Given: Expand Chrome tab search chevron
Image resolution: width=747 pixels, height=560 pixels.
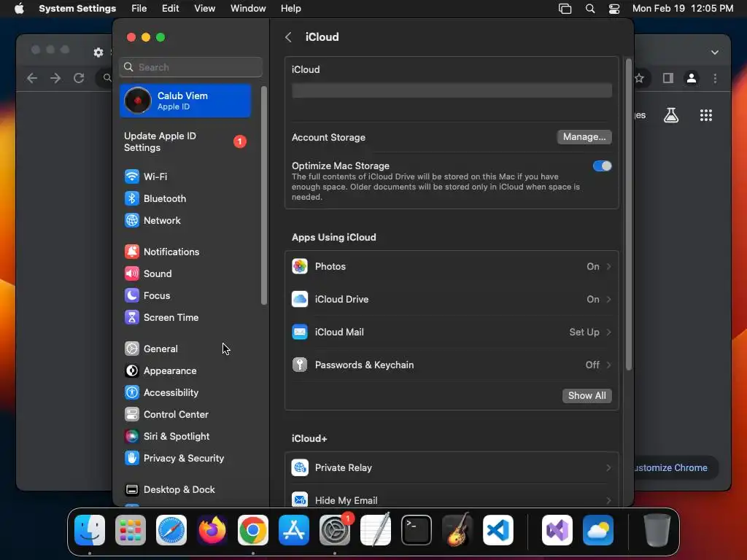Looking at the screenshot, I should [715, 52].
